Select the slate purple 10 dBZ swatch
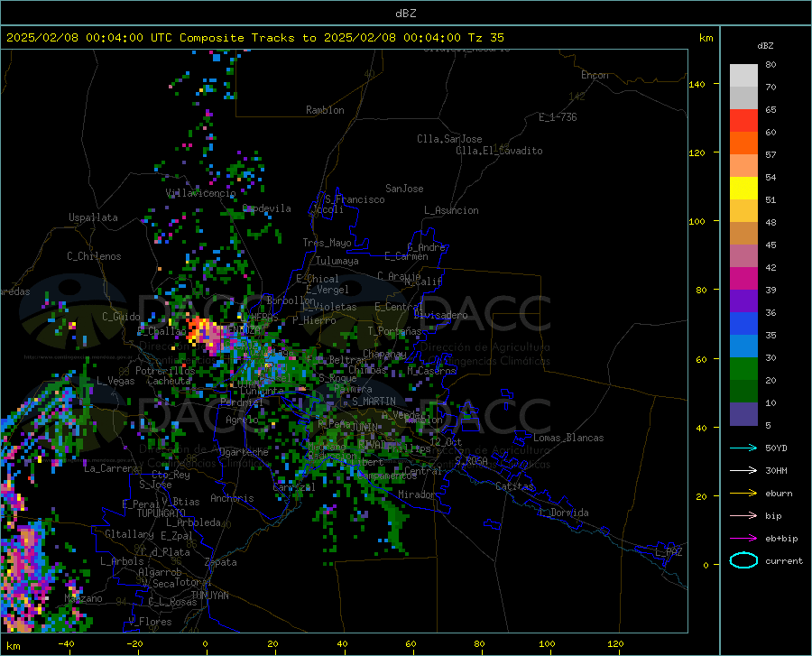Viewport: 812px width, 656px height. pyautogui.click(x=743, y=414)
